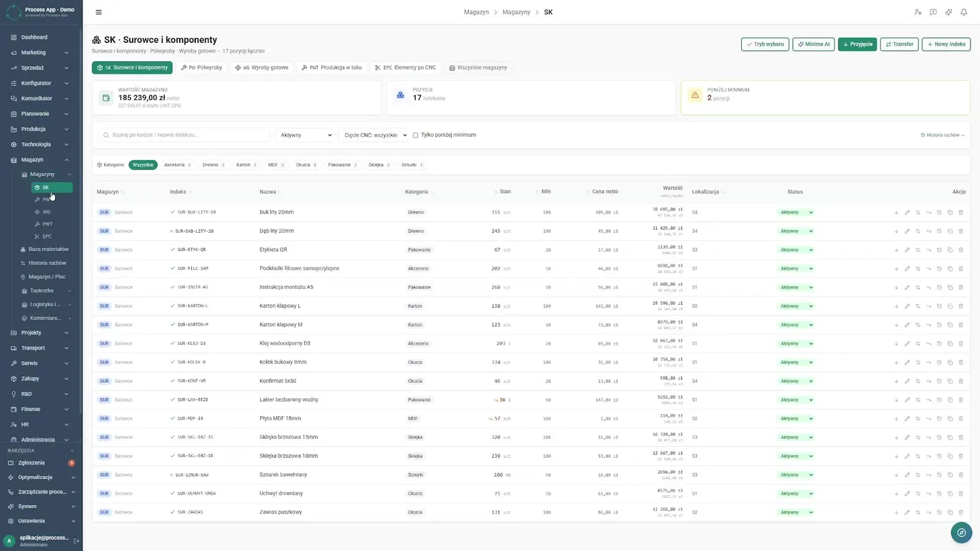Open movement history icon for Karton klapowy L
This screenshot has width=980, height=551.
click(x=939, y=306)
